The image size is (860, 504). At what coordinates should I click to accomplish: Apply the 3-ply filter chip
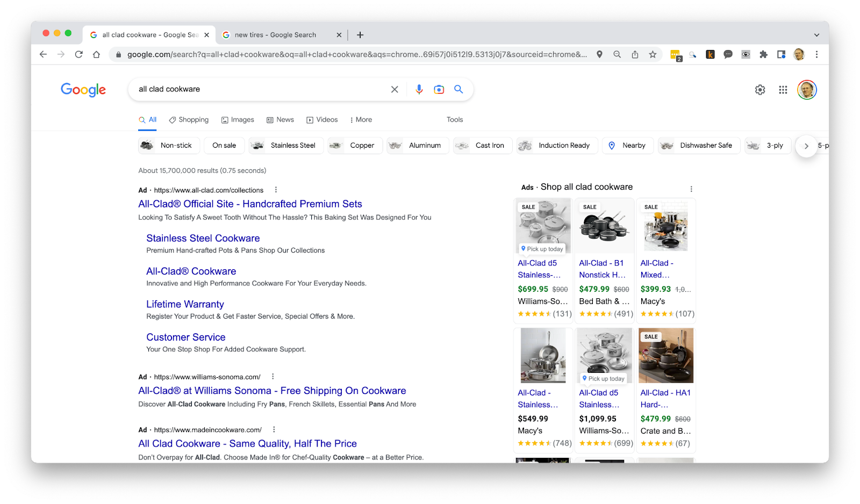(768, 146)
